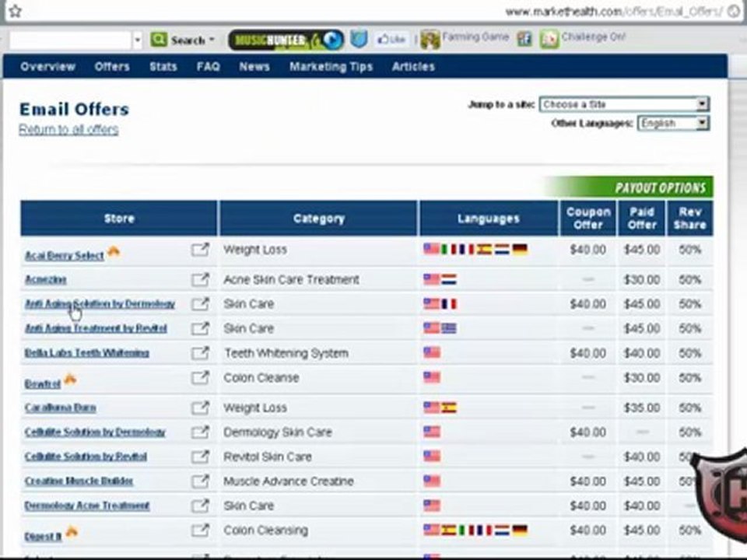Open external icon for Creatine Muscle Builder
The height and width of the screenshot is (560, 747).
(200, 481)
